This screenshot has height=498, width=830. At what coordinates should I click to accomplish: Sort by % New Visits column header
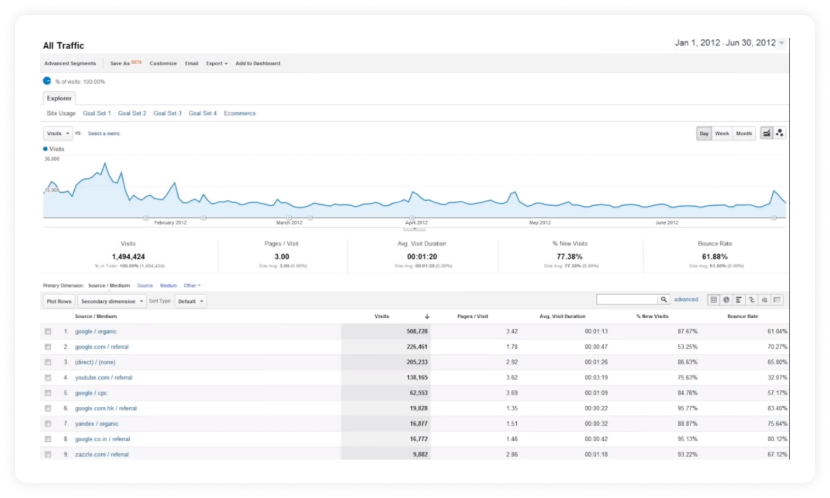(x=652, y=316)
